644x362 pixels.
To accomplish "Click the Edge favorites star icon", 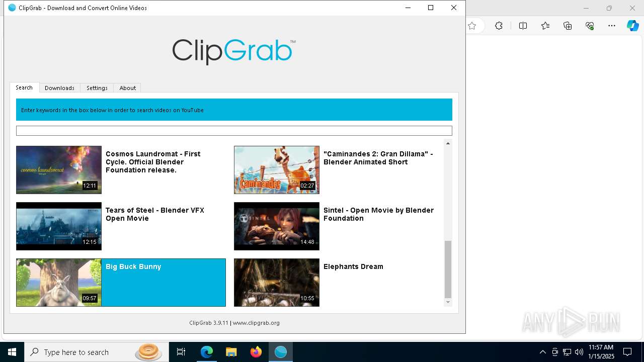I will (472, 26).
